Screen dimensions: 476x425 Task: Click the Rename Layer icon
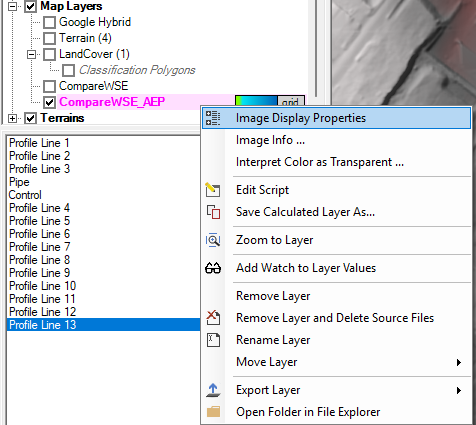click(213, 340)
